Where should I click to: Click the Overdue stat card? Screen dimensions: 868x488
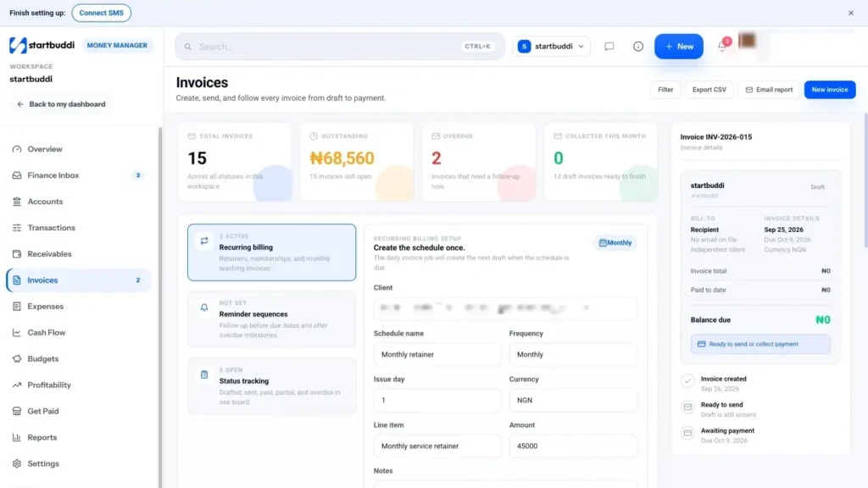479,162
